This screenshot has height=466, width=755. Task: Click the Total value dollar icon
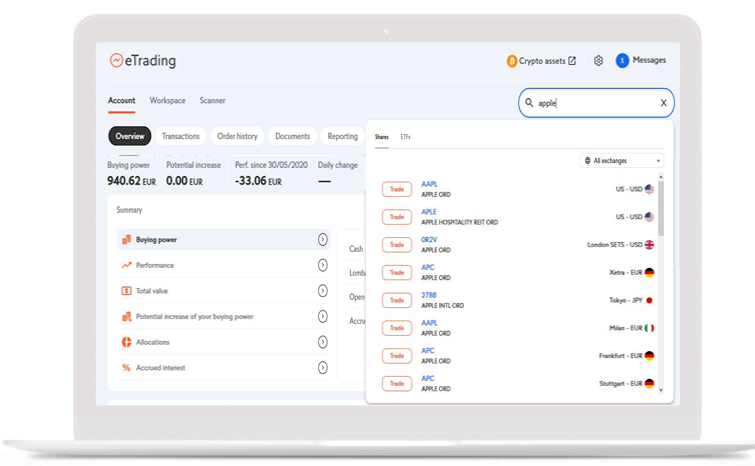pyautogui.click(x=126, y=291)
